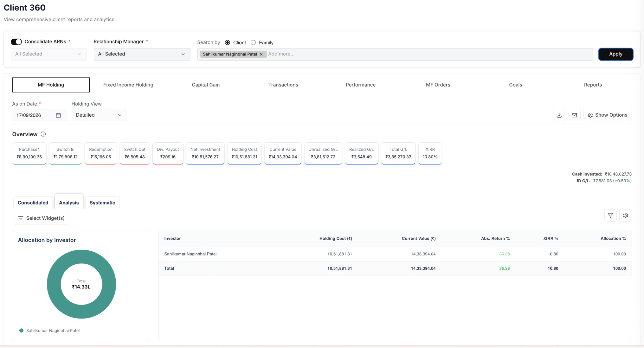The width and height of the screenshot is (644, 348).
Task: Open the Performance tab
Action: [x=361, y=85]
